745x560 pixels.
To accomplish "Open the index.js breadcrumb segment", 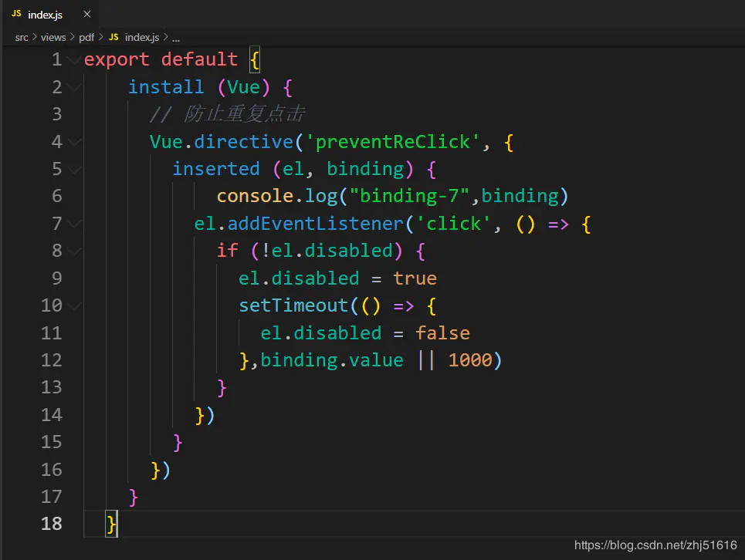I will pos(141,37).
